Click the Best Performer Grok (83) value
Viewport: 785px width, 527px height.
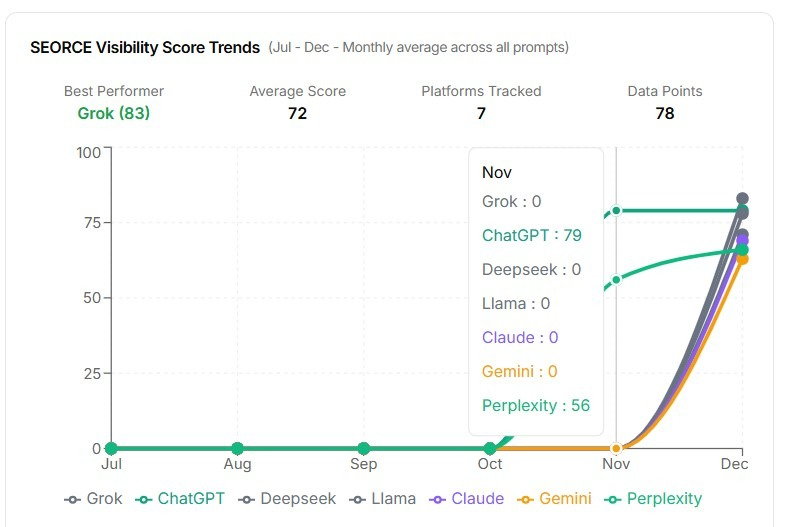[114, 113]
